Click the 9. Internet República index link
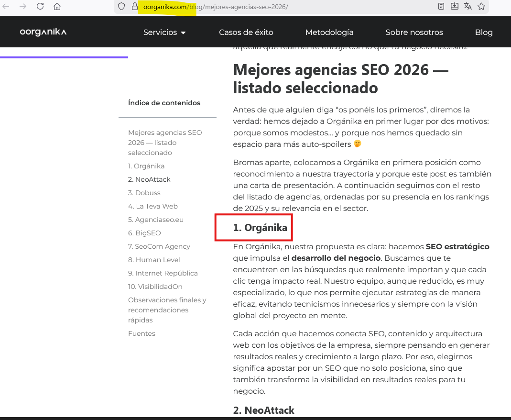Image resolution: width=511 pixels, height=420 pixels. (x=163, y=273)
